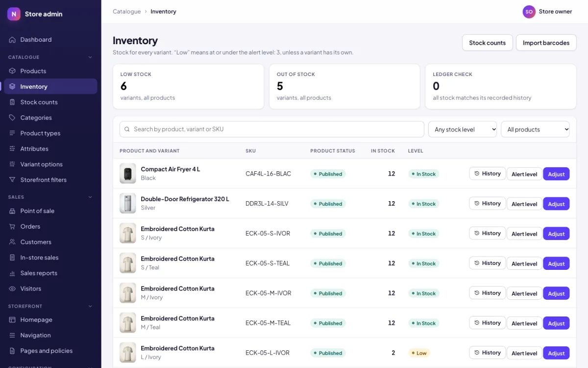This screenshot has width=588, height=368.
Task: Set Alert level for Double-Door Refrigerator
Action: [x=524, y=204]
